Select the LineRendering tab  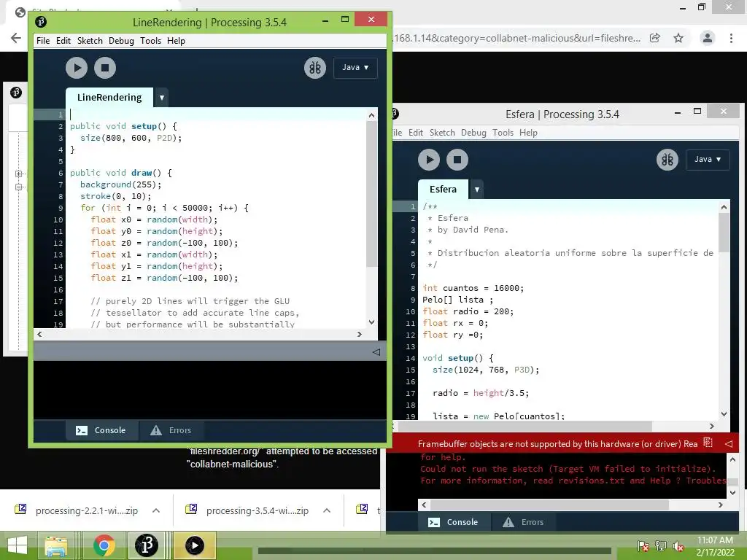(x=109, y=97)
